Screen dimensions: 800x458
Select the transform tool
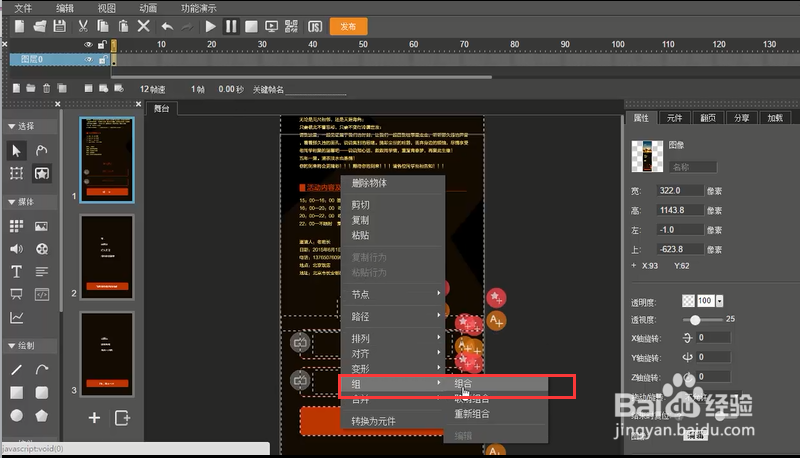coord(16,173)
